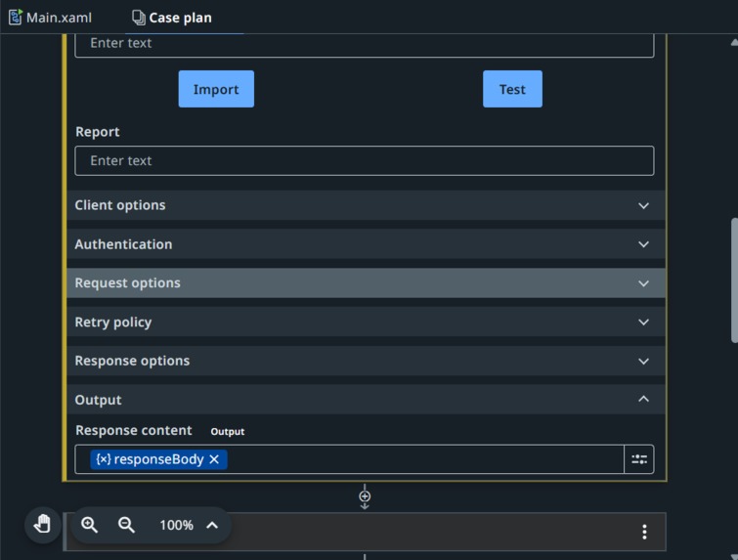Activate the pan hand tool
Image resolution: width=738 pixels, height=560 pixels.
tap(42, 524)
